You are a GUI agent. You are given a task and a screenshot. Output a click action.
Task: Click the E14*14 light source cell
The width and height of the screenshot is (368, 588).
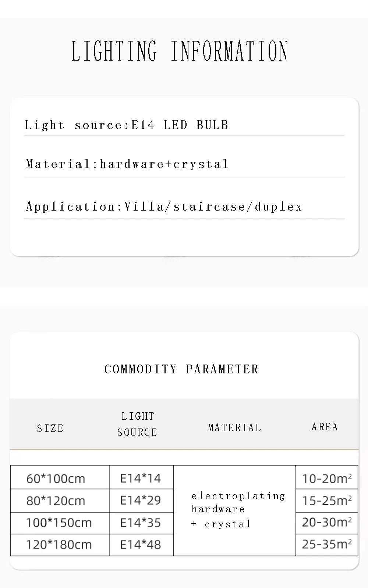click(x=141, y=477)
